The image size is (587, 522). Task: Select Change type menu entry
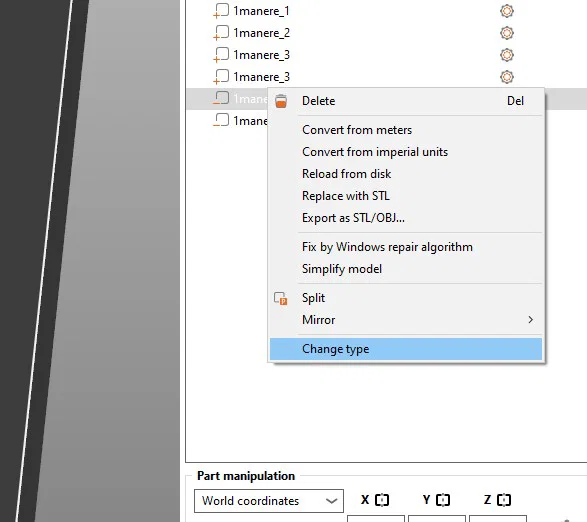pyautogui.click(x=406, y=349)
